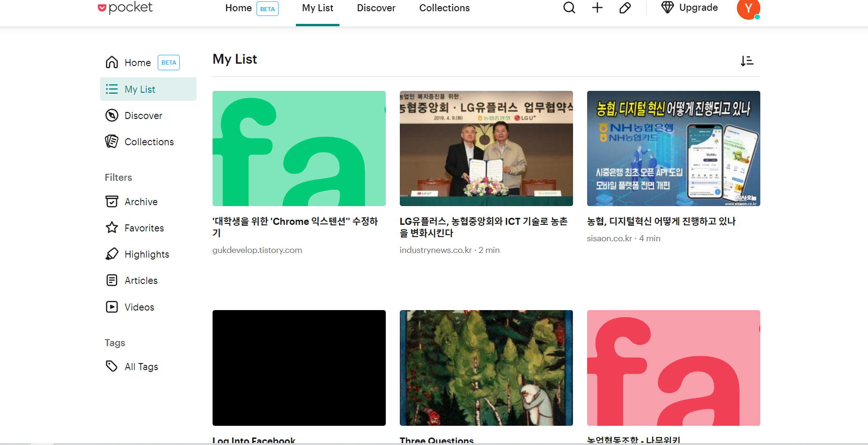The height and width of the screenshot is (445, 868).
Task: Open the NH digital innovation thumbnail
Action: (674, 148)
